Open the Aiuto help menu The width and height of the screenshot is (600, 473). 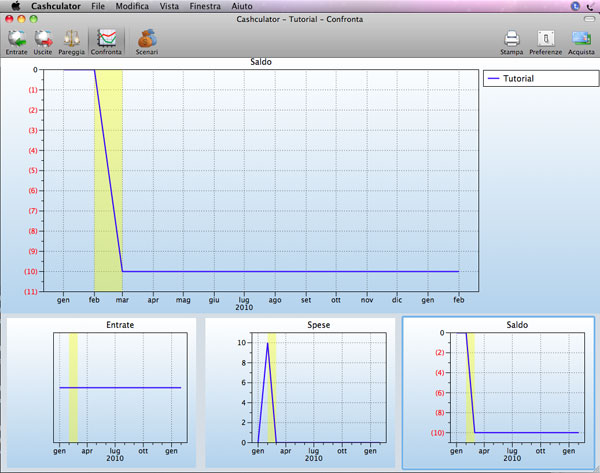pos(241,6)
